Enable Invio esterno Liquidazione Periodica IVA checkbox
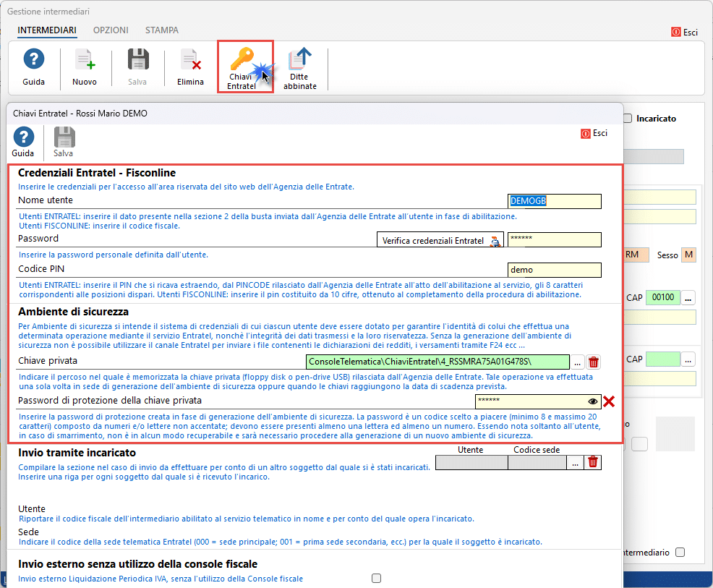This screenshot has width=713, height=588. [x=377, y=579]
